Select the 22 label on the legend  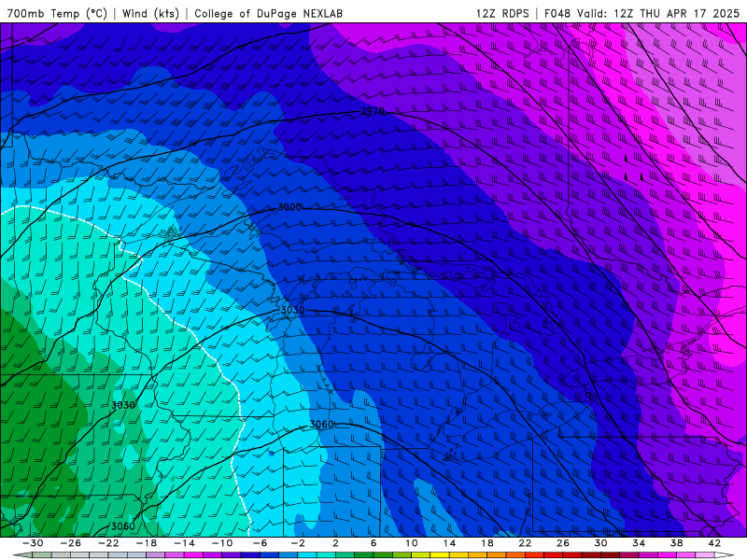525,543
